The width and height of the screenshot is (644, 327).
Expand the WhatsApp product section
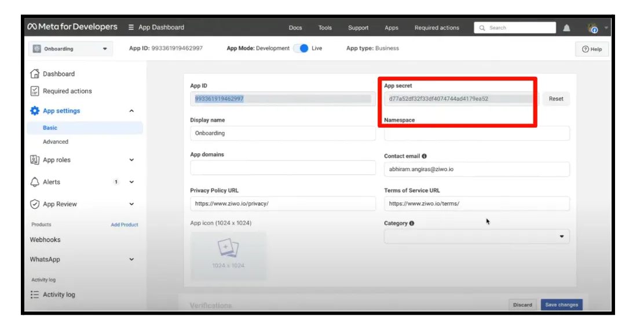click(x=131, y=260)
